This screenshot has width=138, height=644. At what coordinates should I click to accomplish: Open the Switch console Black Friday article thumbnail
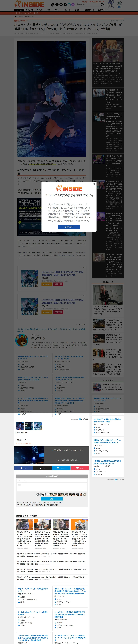[99, 353]
